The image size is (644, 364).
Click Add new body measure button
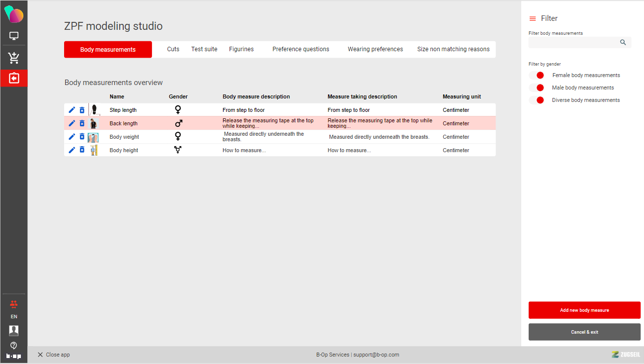[584, 310]
